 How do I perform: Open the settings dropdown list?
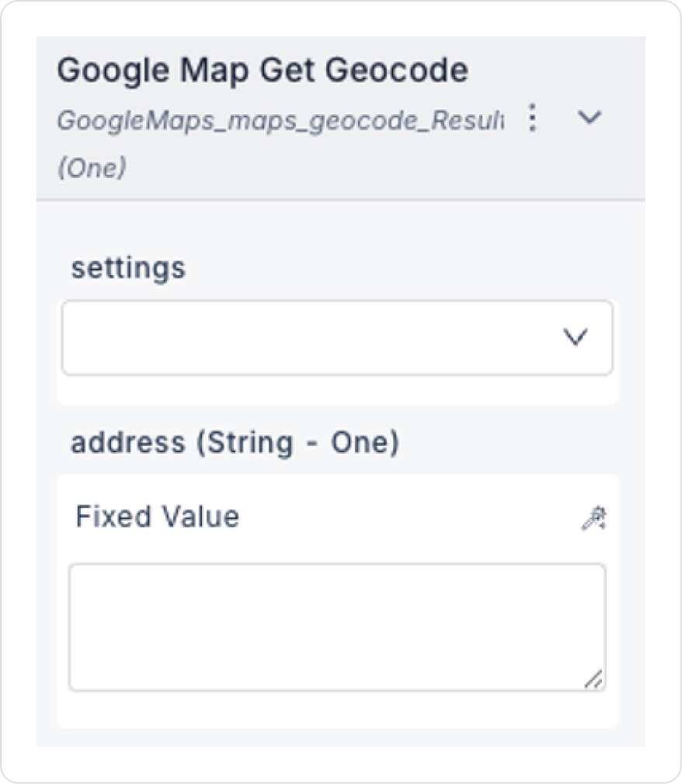336,337
